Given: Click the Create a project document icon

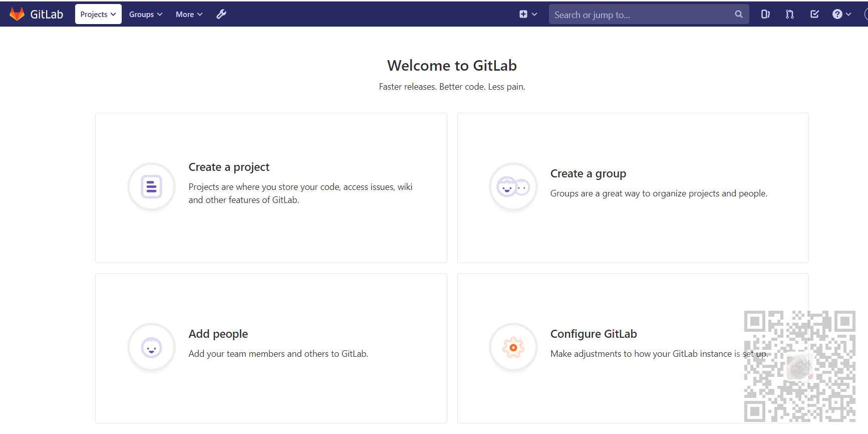Looking at the screenshot, I should click(151, 187).
